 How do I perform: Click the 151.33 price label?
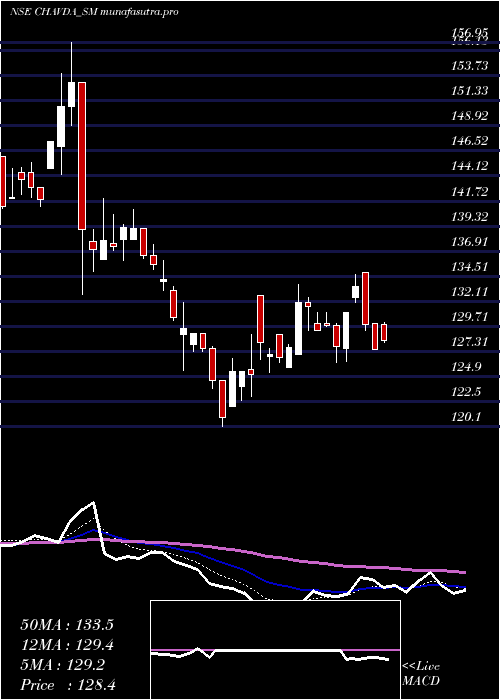tap(470, 91)
